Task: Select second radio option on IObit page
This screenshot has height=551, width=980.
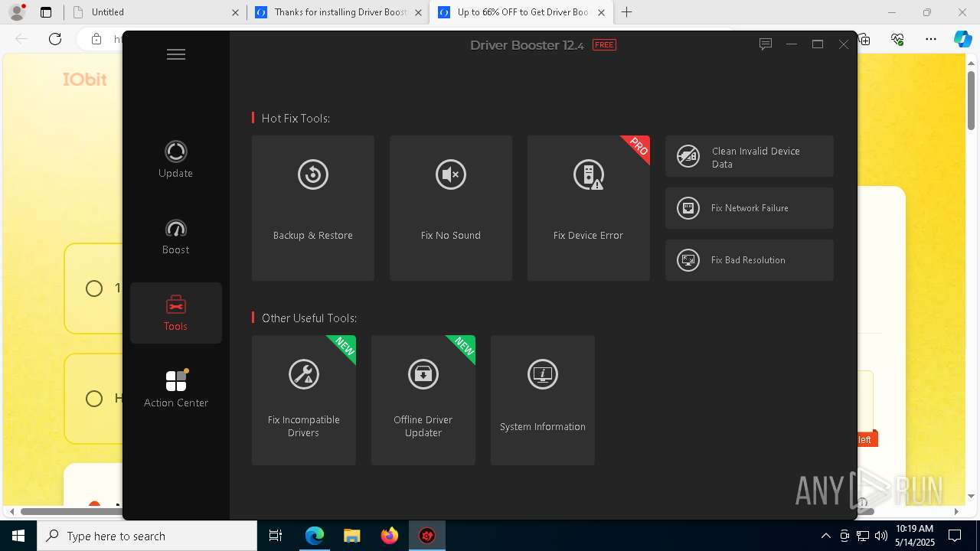Action: pyautogui.click(x=94, y=399)
